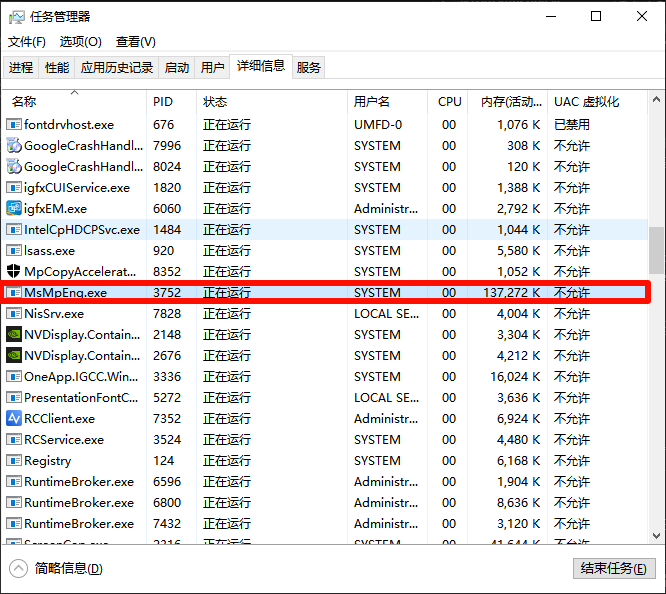
Task: Click the lsass.exe process icon
Action: pos(14,250)
